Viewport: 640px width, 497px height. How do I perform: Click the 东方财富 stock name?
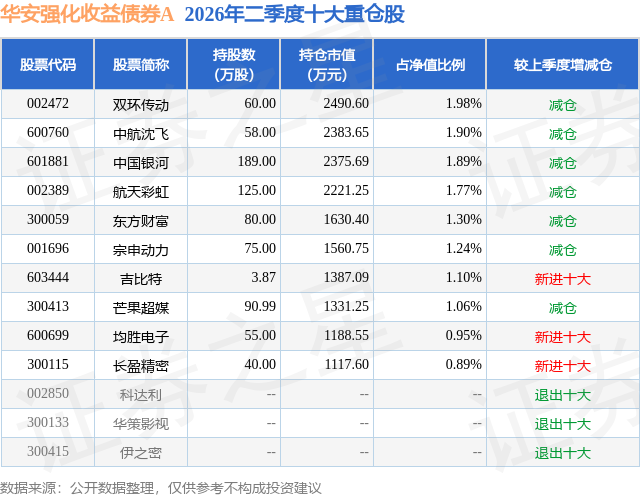(141, 220)
